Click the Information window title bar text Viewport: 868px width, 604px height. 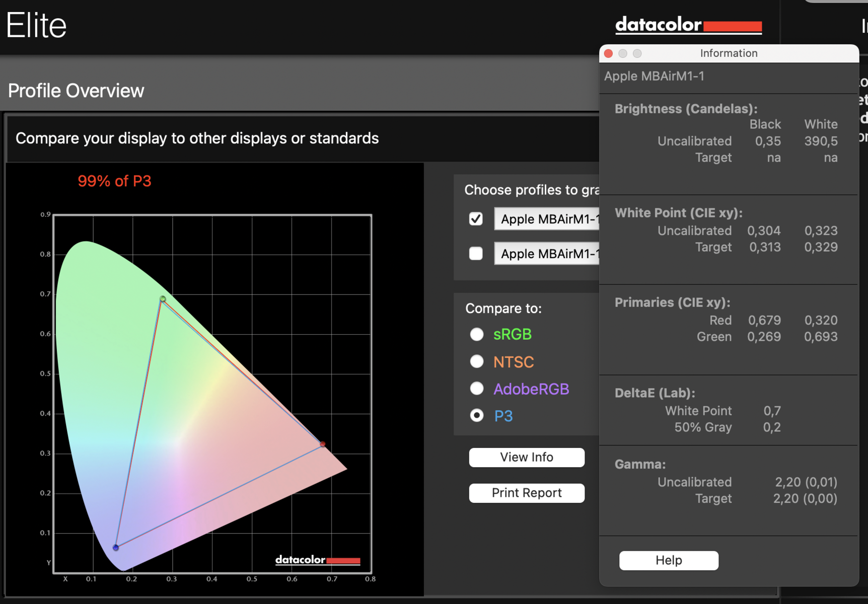(x=729, y=53)
